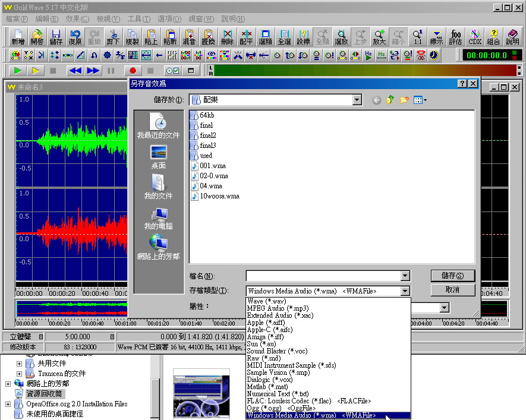Viewport: 526px width, 420px height.
Task: Choose MPEG Audio (*.mp3) from type list
Action: coord(278,308)
